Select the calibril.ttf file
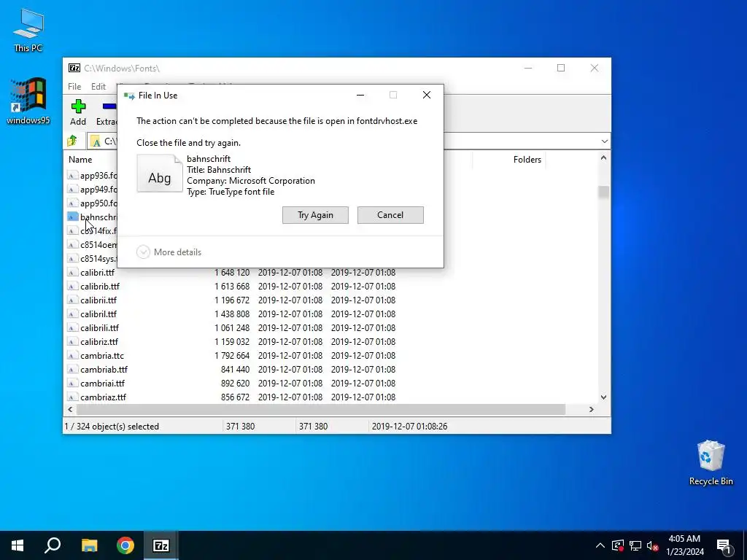Viewport: 747px width, 560px height. (98, 314)
